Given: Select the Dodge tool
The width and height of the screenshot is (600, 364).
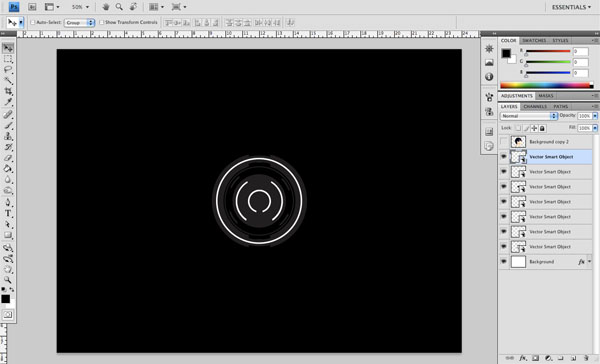Looking at the screenshot, I should (8, 190).
